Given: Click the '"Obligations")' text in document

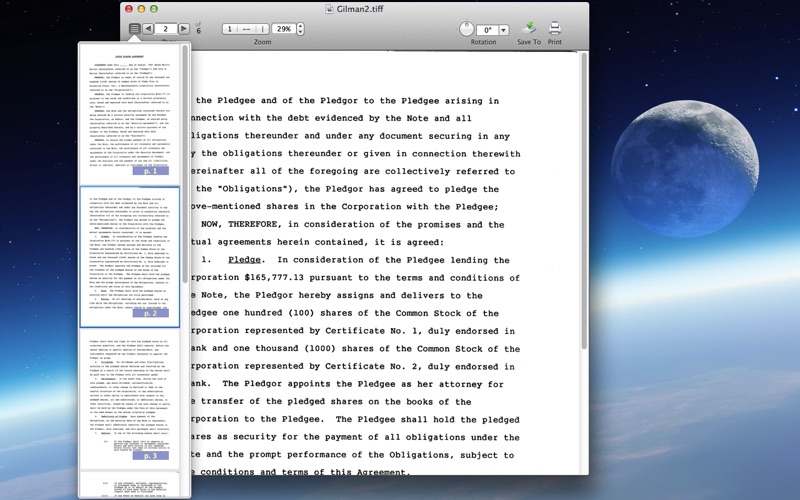Looking at the screenshot, I should [x=258, y=189].
